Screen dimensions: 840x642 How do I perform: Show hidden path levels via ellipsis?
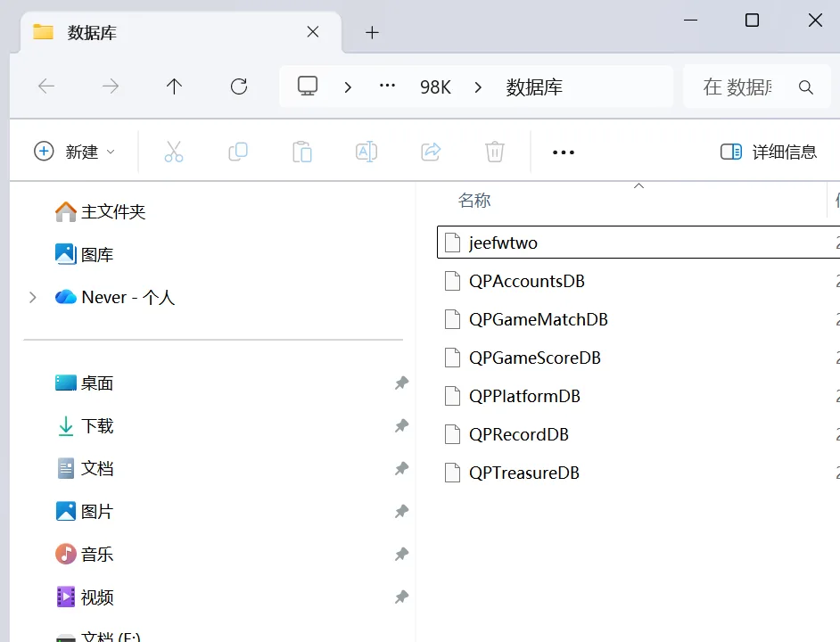click(x=387, y=86)
